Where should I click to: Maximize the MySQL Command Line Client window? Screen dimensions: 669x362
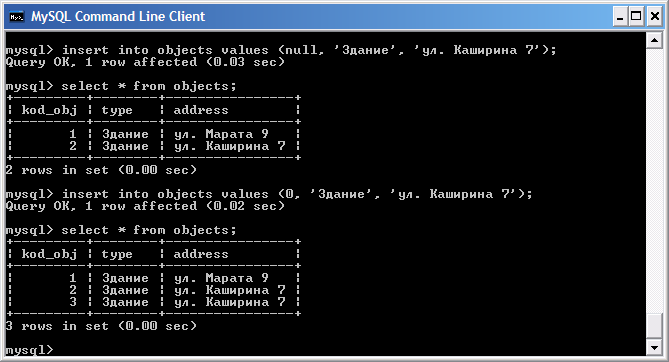(x=636, y=17)
